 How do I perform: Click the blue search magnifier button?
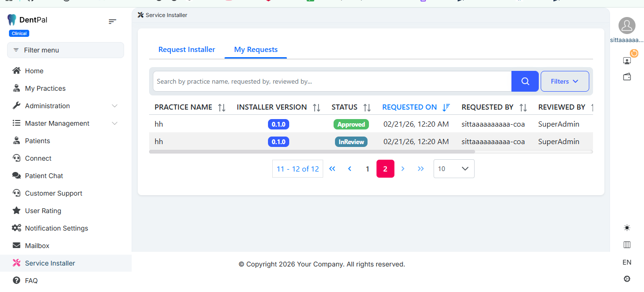pyautogui.click(x=525, y=81)
